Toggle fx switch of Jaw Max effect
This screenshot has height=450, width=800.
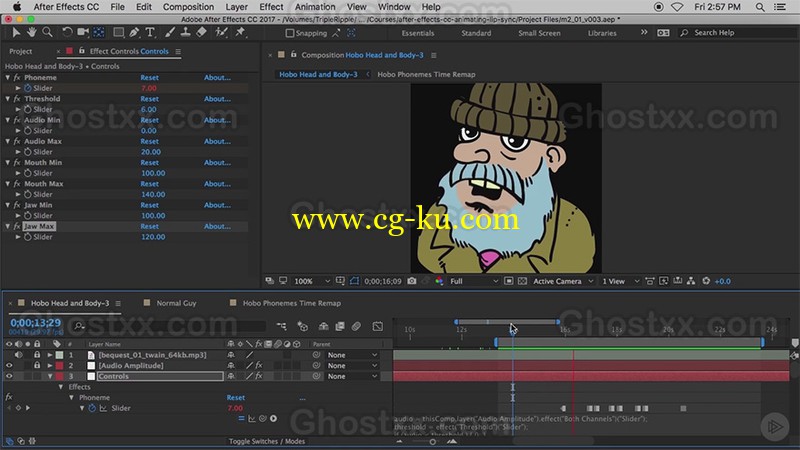click(17, 226)
